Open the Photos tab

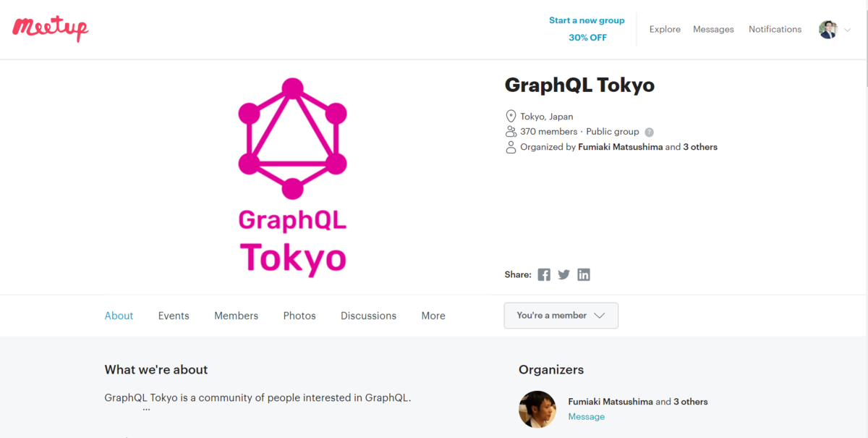[x=299, y=316]
